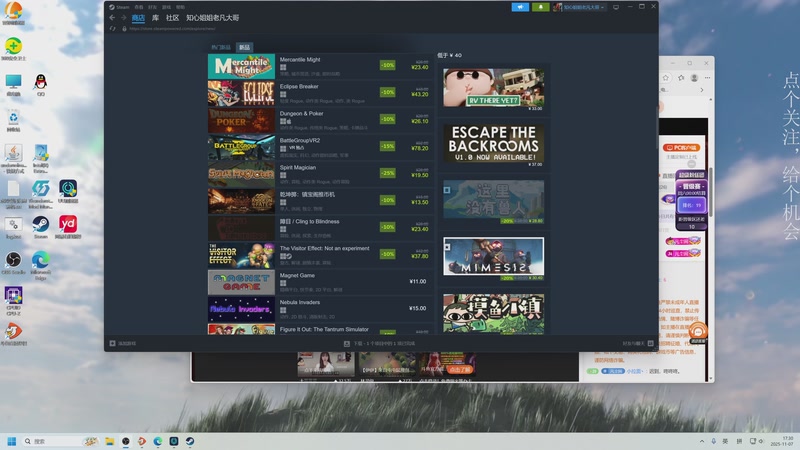Open the red yd desktop shortcut
The height and width of the screenshot is (450, 800).
(x=68, y=227)
